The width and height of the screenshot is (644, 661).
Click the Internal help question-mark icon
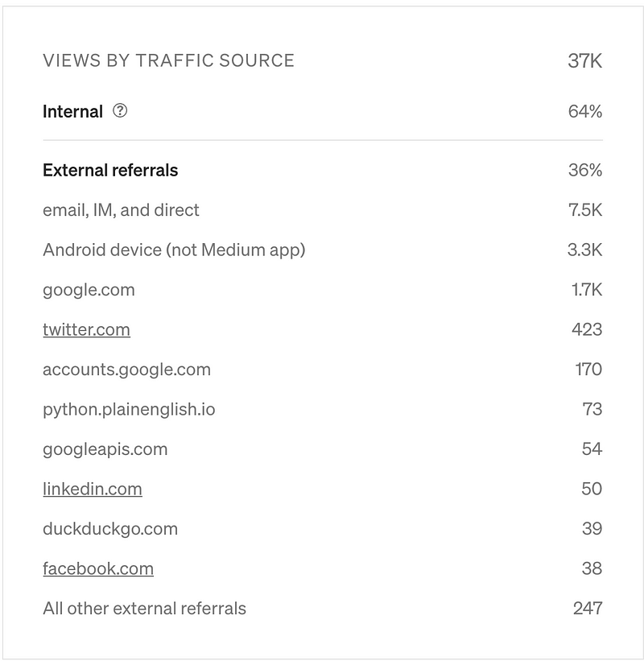click(x=120, y=111)
